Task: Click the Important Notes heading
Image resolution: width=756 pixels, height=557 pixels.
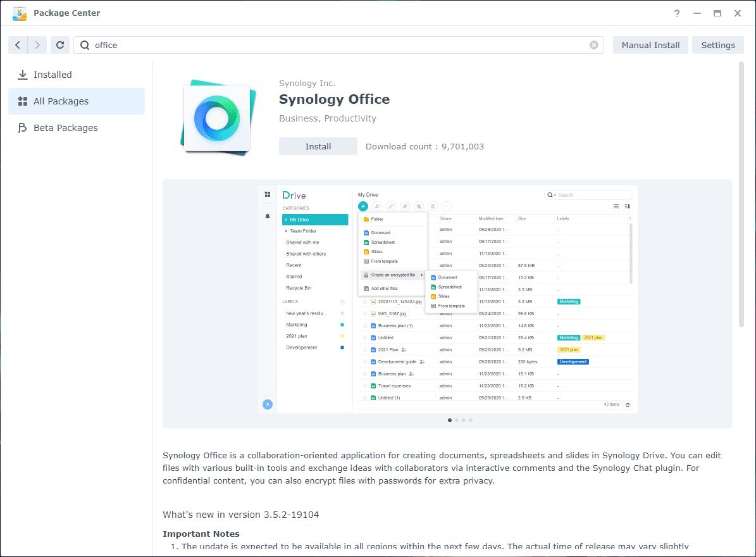Action: (x=201, y=534)
